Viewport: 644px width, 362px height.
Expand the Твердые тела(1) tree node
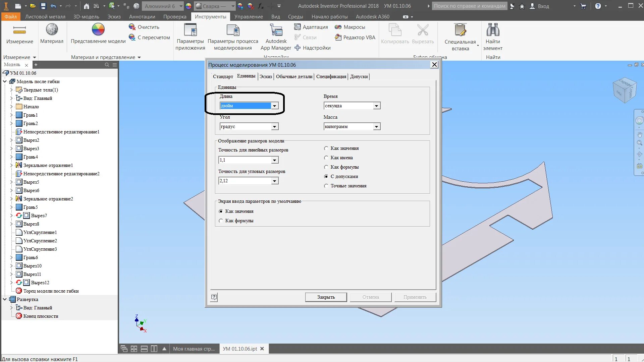(11, 90)
